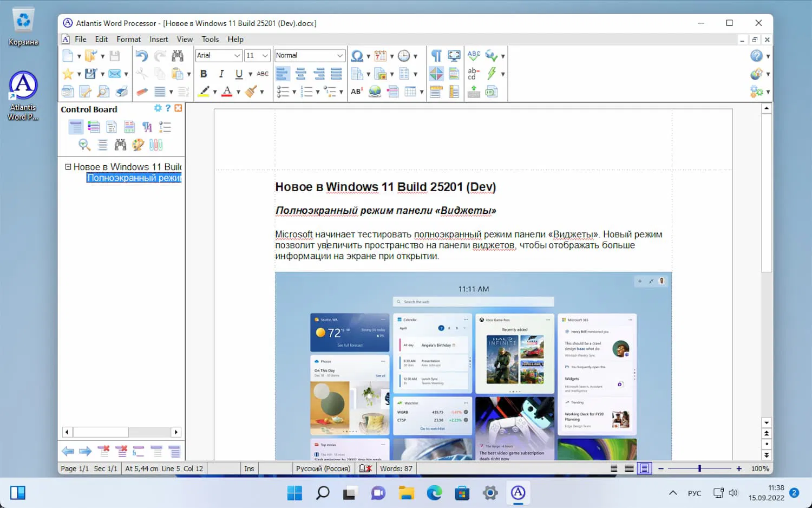This screenshot has width=812, height=508.
Task: Undo the last action with the Undo arrow
Action: pyautogui.click(x=142, y=56)
